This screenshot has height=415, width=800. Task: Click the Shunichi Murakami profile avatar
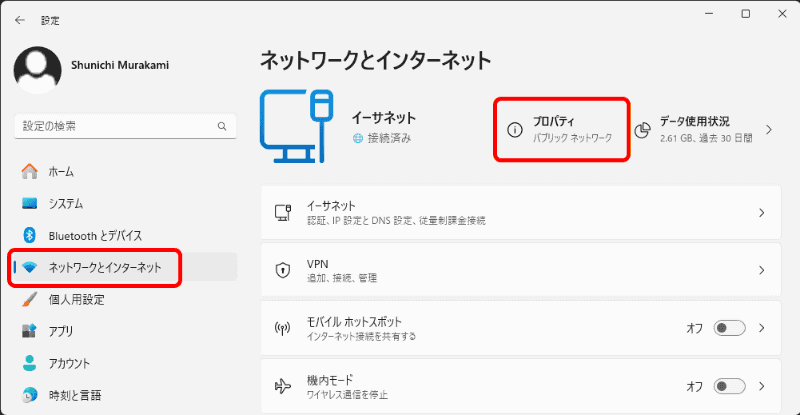point(37,70)
